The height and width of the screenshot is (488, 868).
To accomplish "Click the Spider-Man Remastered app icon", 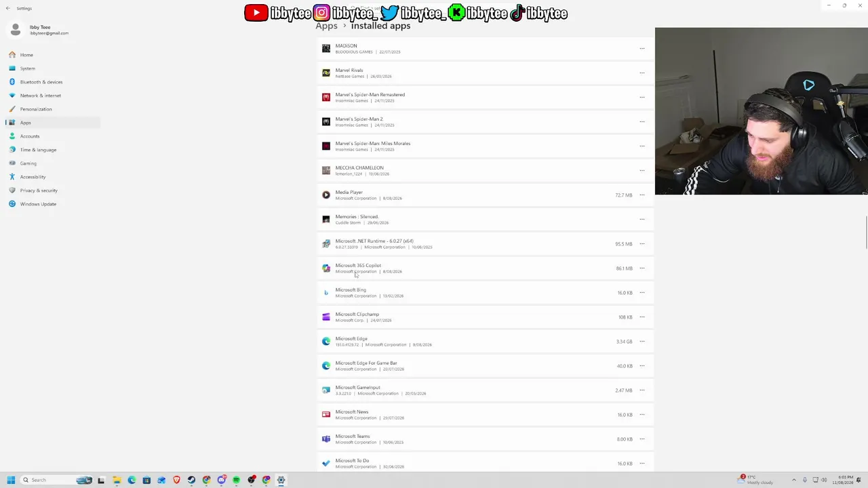I will point(326,98).
